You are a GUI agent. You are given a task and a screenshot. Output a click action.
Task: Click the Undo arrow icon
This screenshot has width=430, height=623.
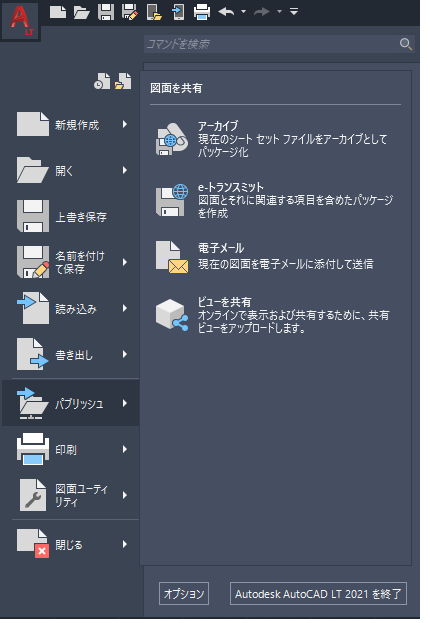tap(227, 12)
